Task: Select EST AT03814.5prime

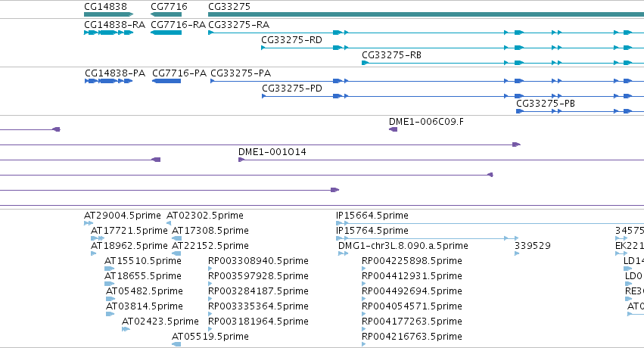Action: pyautogui.click(x=145, y=306)
